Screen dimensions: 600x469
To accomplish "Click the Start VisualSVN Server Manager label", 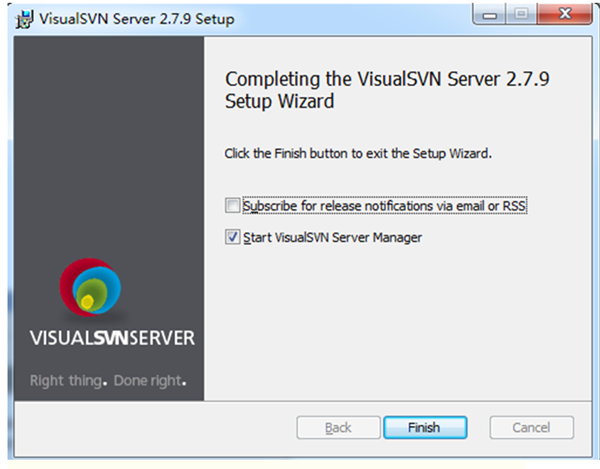I will (332, 238).
